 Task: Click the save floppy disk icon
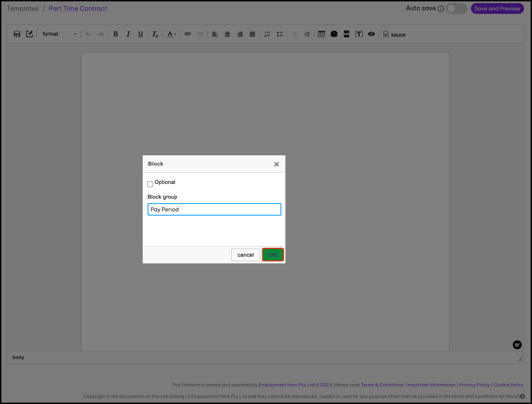click(17, 34)
